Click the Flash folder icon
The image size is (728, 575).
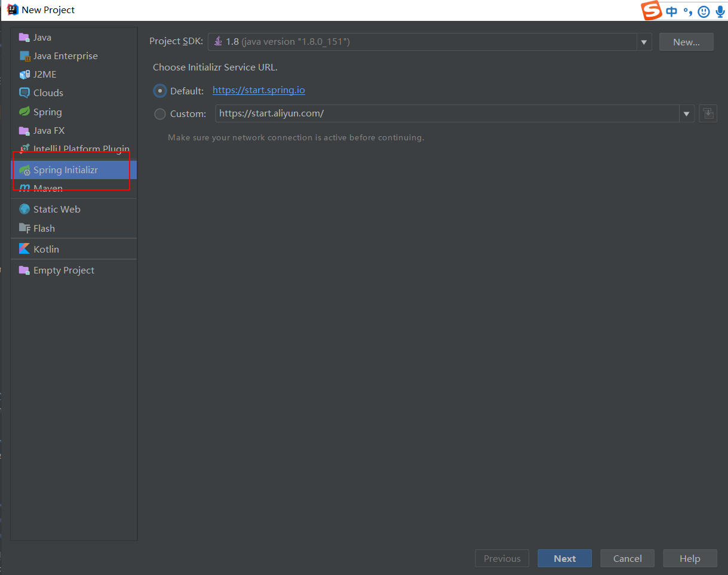point(24,228)
